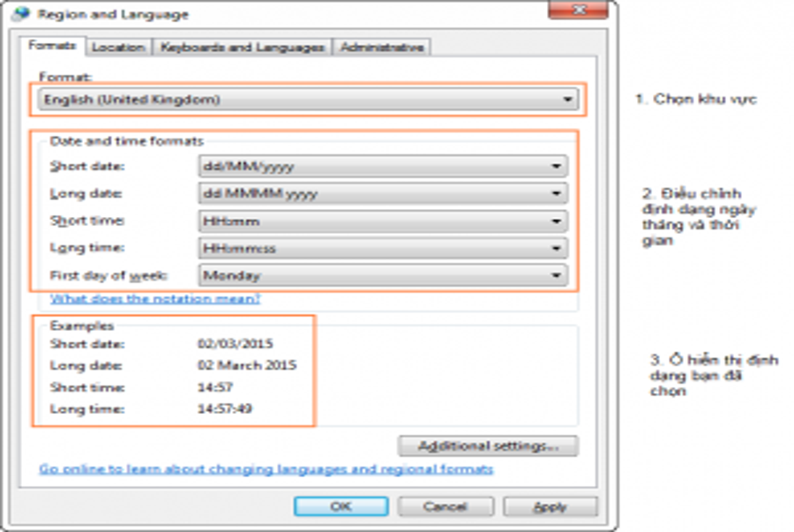Open the First day of week dropdown

pos(383,275)
